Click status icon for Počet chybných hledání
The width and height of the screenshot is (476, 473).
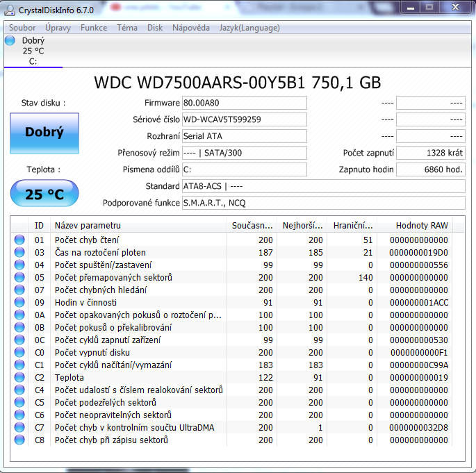coord(19,290)
